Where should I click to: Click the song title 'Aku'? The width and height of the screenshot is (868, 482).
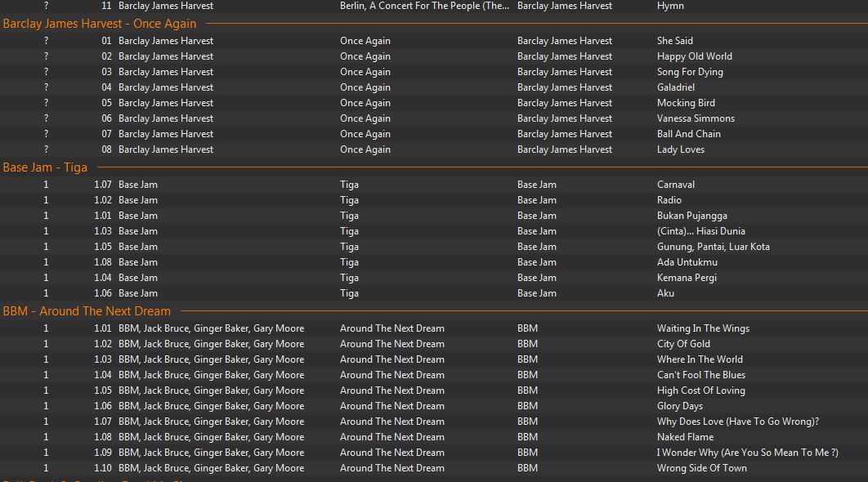665,293
